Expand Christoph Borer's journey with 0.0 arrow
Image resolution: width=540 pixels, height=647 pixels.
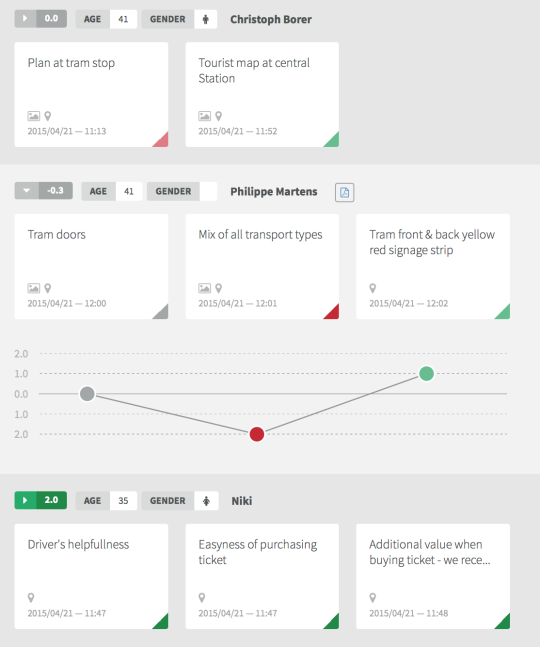25,19
